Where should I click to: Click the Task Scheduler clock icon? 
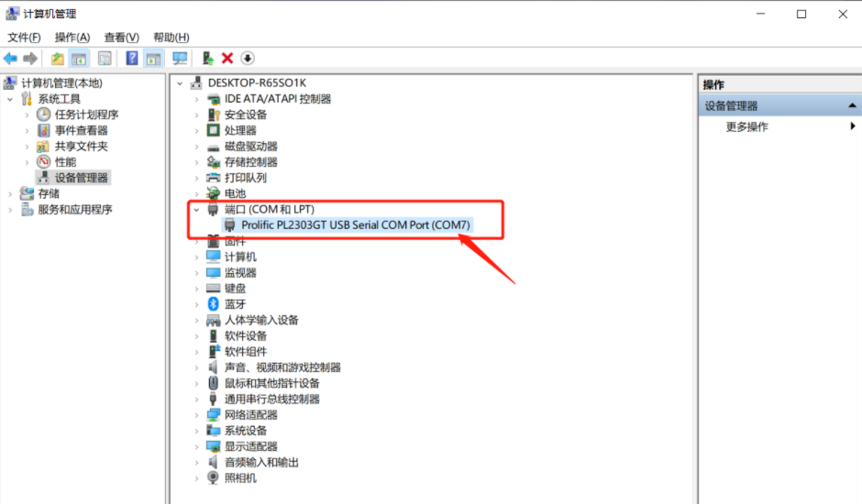(x=43, y=115)
